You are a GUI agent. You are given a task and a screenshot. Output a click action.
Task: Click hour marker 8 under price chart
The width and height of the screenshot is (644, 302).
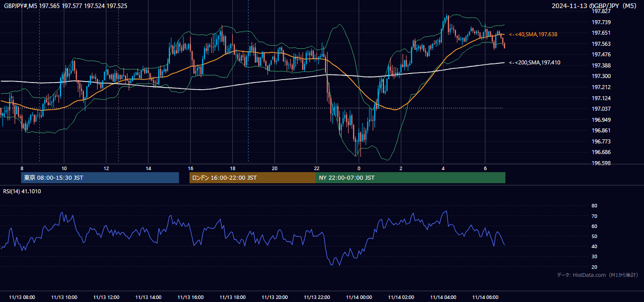point(22,168)
